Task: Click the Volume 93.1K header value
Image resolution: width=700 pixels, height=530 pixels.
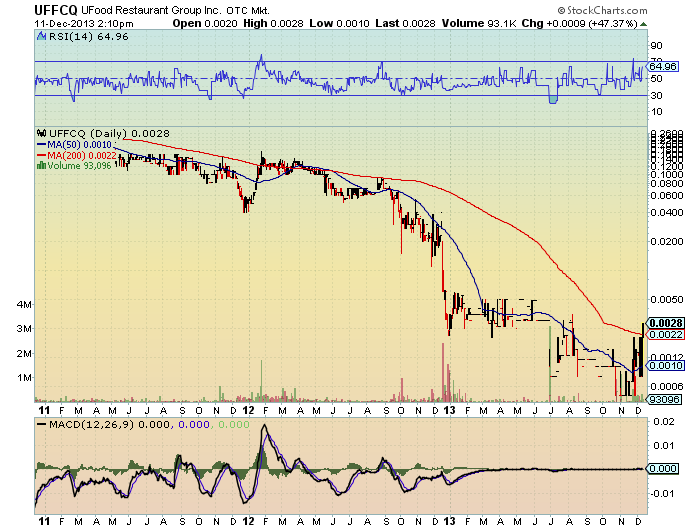Action: (479, 23)
